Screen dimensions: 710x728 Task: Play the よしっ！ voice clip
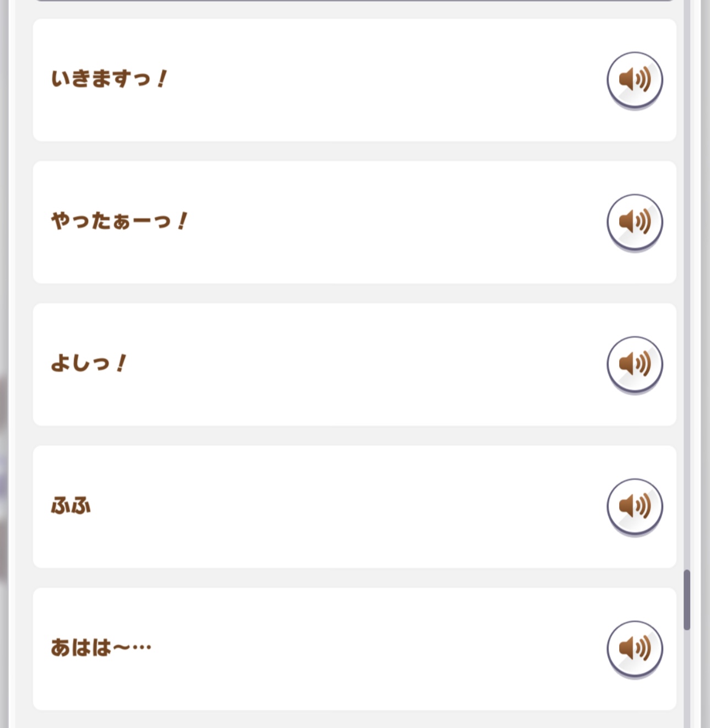pyautogui.click(x=635, y=364)
